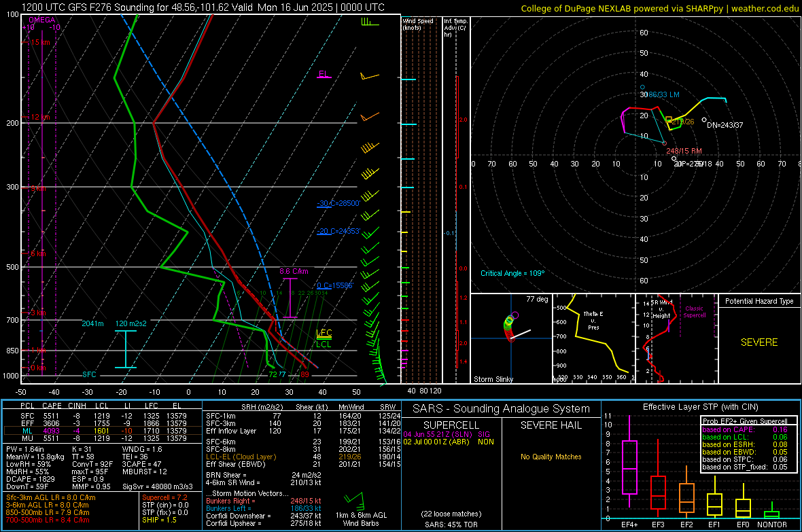802x532 pixels.
Task: Click the 2041m effective inflow label
Action: [92, 323]
